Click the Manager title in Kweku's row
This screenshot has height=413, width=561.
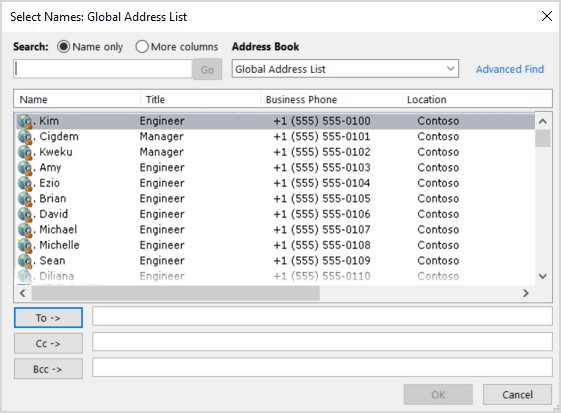point(162,152)
